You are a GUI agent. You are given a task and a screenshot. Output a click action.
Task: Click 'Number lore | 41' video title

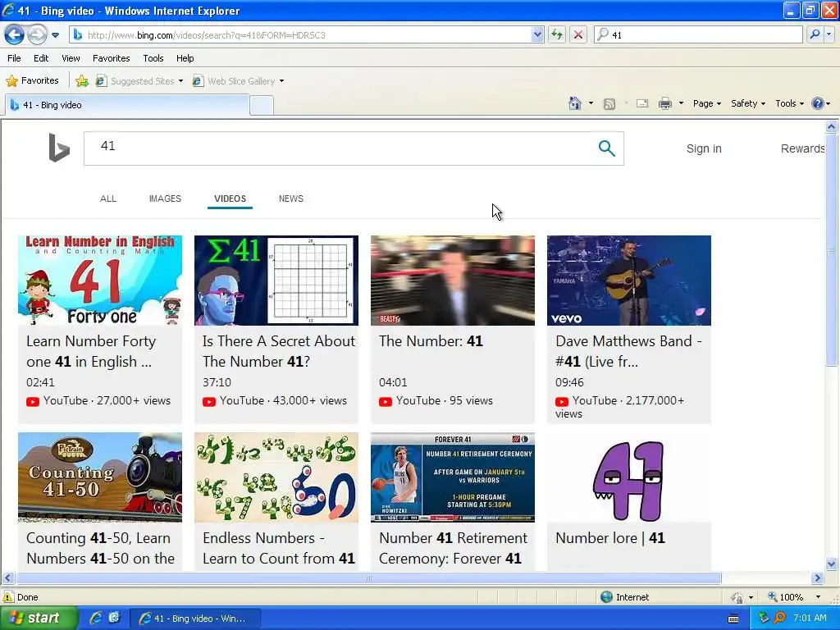pos(610,538)
